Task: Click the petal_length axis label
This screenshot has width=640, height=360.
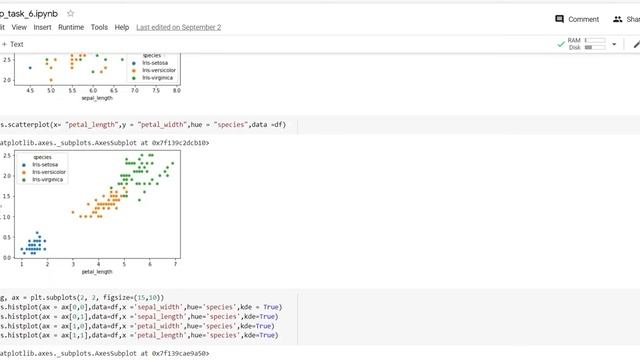Action: pos(97,272)
